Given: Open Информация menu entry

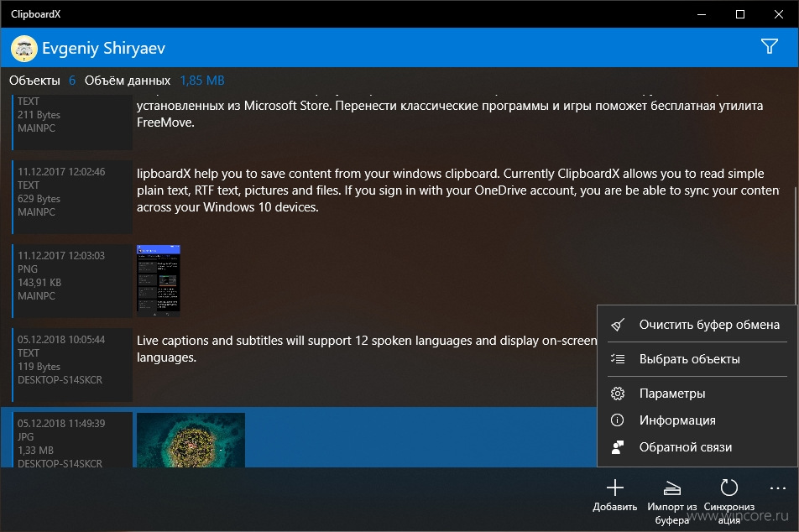Looking at the screenshot, I should point(697,420).
